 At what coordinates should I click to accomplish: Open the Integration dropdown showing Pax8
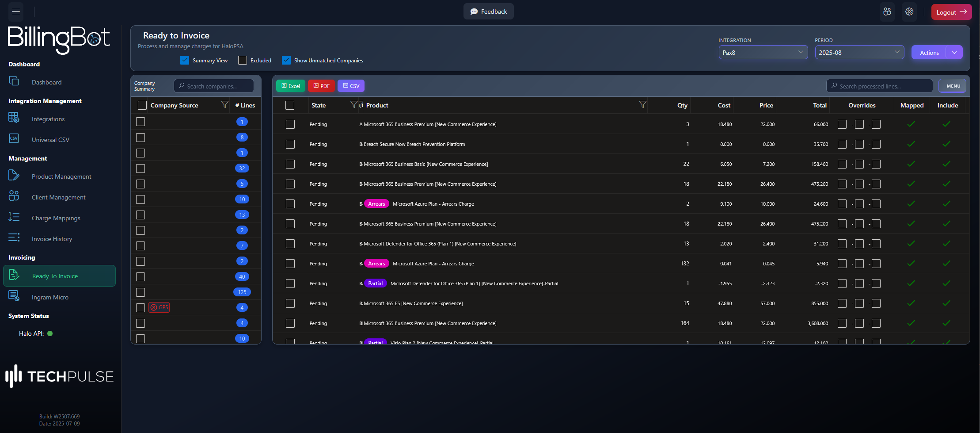pyautogui.click(x=763, y=52)
